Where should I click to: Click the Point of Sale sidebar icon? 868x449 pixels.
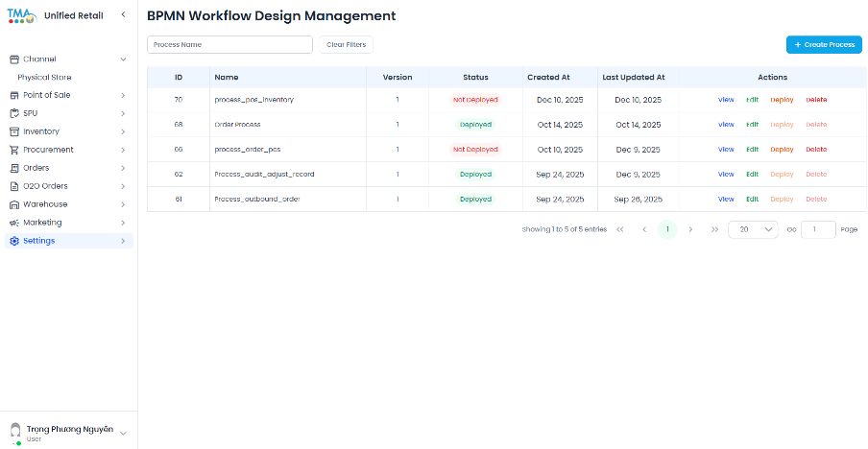pos(14,95)
